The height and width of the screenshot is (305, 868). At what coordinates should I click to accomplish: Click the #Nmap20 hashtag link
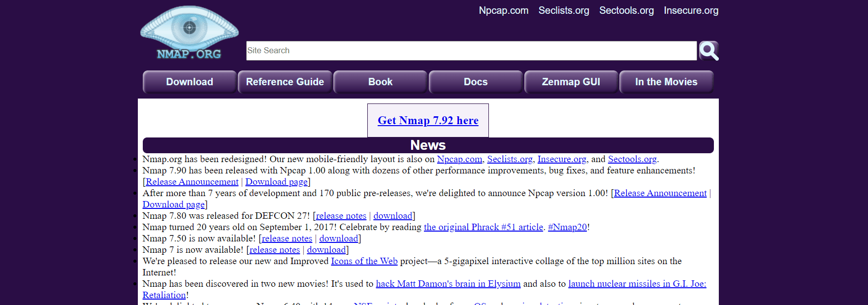(567, 227)
